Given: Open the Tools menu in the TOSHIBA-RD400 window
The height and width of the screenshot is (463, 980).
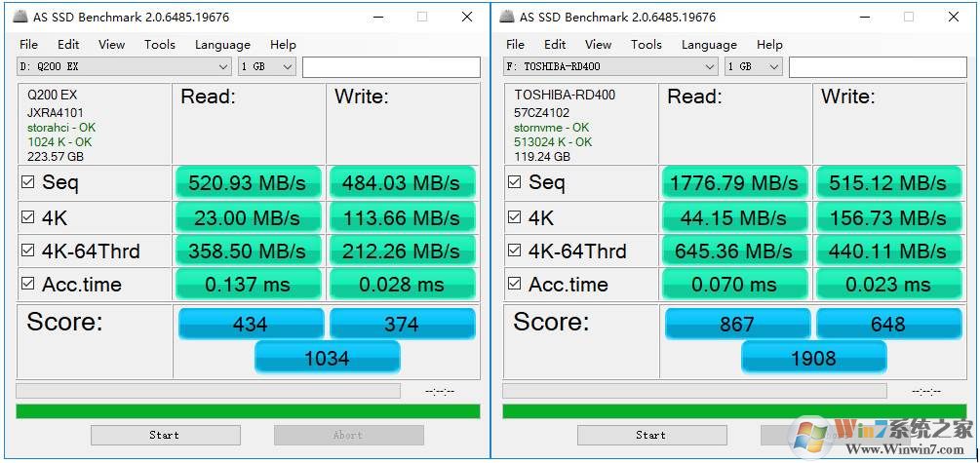Looking at the screenshot, I should click(x=647, y=45).
